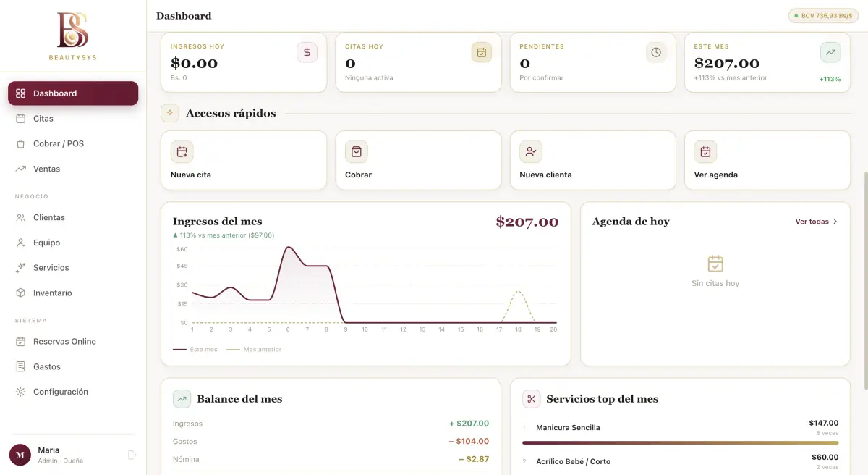
Task: Click the BeautySys logo
Action: pos(72,36)
